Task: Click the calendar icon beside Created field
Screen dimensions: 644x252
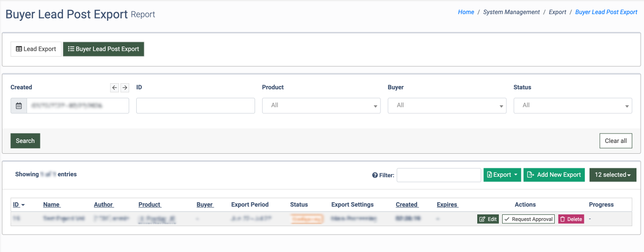Action: coord(19,106)
